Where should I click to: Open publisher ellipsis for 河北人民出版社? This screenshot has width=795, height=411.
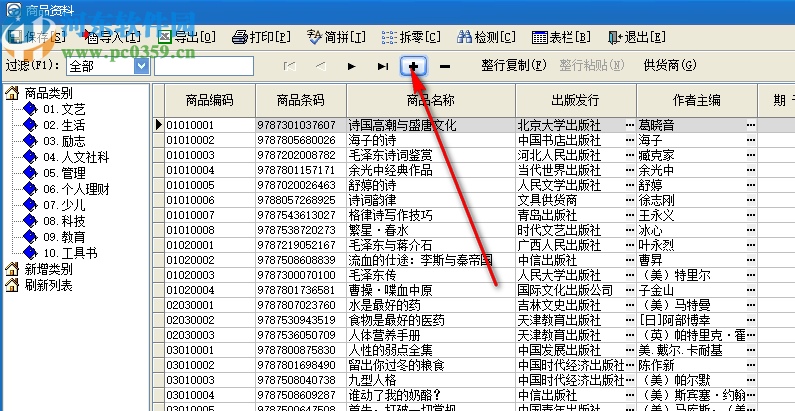point(630,155)
